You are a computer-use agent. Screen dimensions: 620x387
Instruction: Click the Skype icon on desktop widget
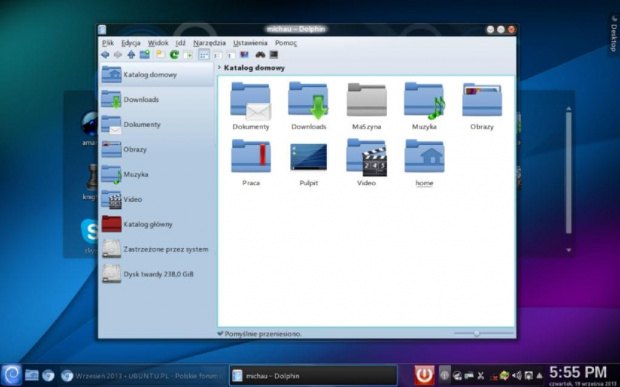(x=90, y=231)
